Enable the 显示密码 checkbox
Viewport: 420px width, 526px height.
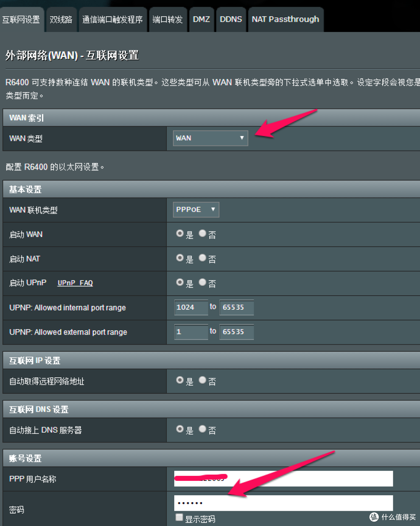(x=179, y=517)
